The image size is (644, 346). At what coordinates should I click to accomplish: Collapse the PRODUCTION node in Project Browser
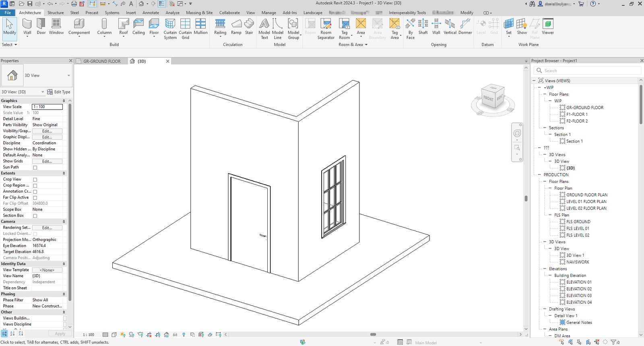tap(540, 175)
